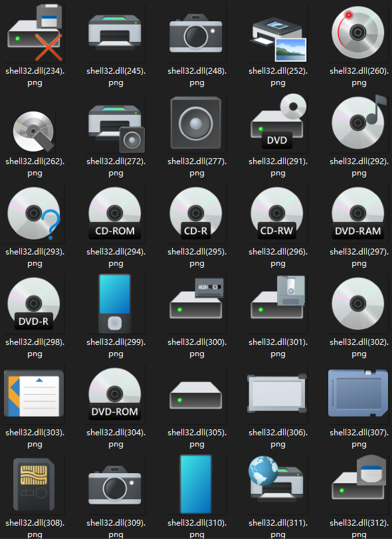Click the file name shell32.dll(298).png
392x539 pixels.
pyautogui.click(x=35, y=348)
